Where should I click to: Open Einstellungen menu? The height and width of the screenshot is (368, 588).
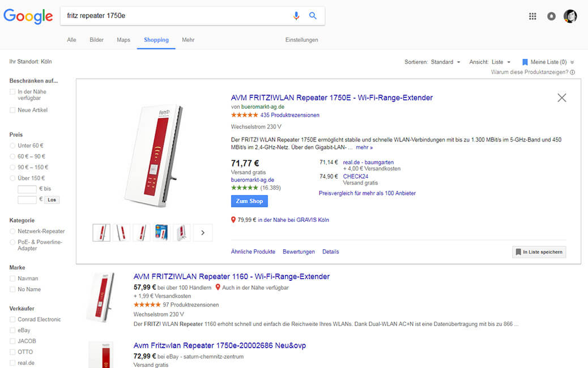pos(301,40)
